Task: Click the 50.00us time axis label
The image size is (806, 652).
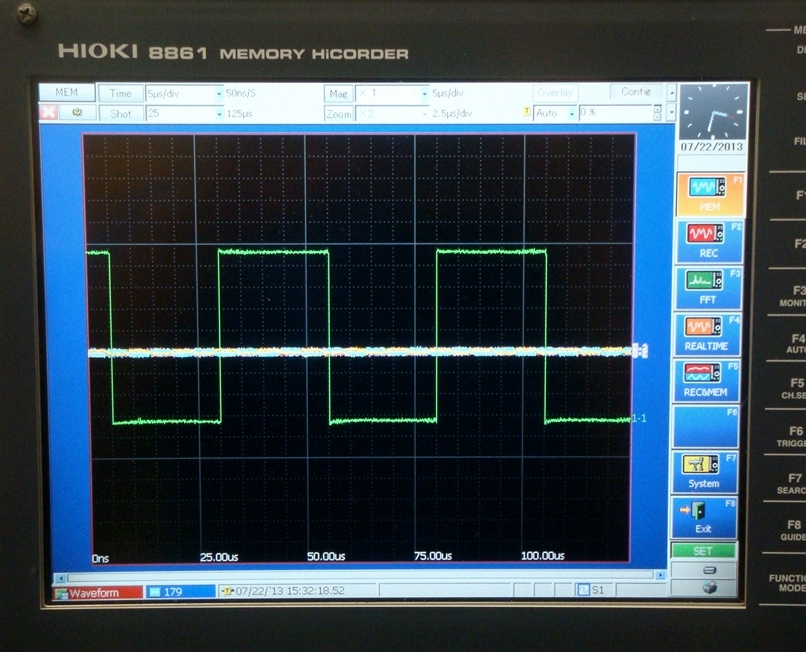Action: (x=326, y=556)
